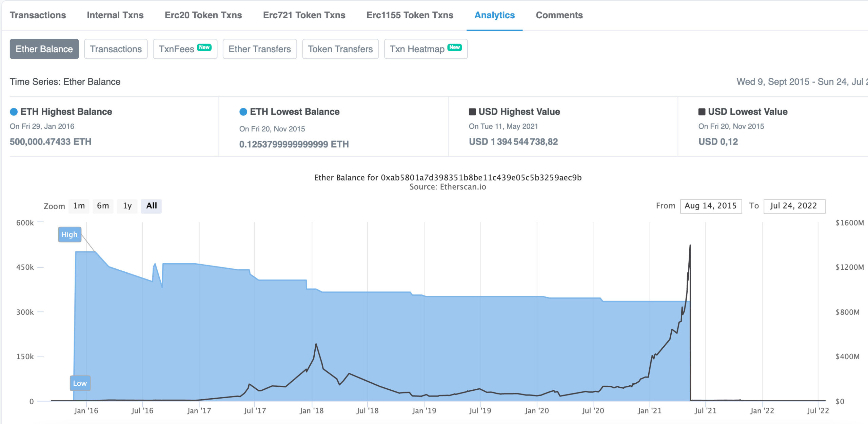Toggle the ETH Lowest Balance blue dot
868x424 pixels.
[x=243, y=112]
